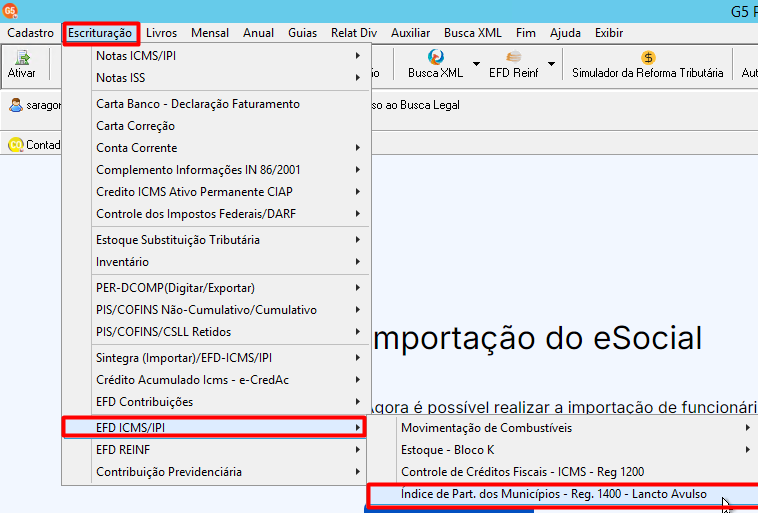
Task: Open the Relat Div menu
Action: tap(354, 33)
